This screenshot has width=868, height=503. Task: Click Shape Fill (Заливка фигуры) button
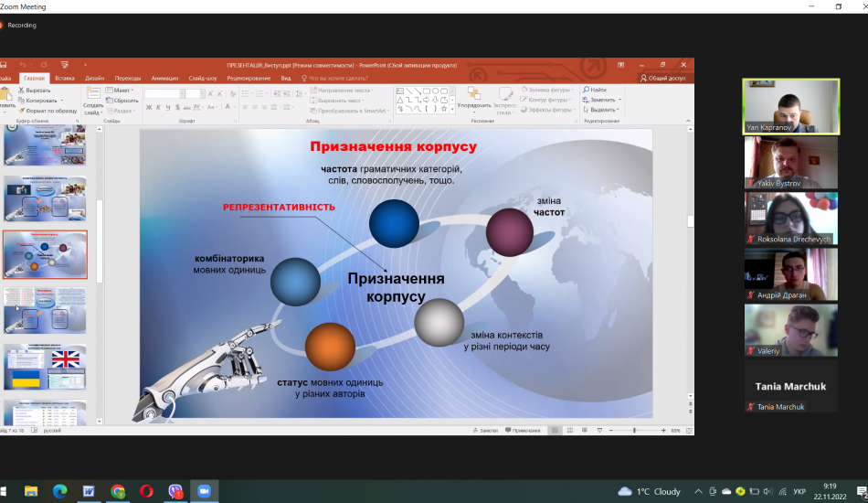click(x=546, y=91)
